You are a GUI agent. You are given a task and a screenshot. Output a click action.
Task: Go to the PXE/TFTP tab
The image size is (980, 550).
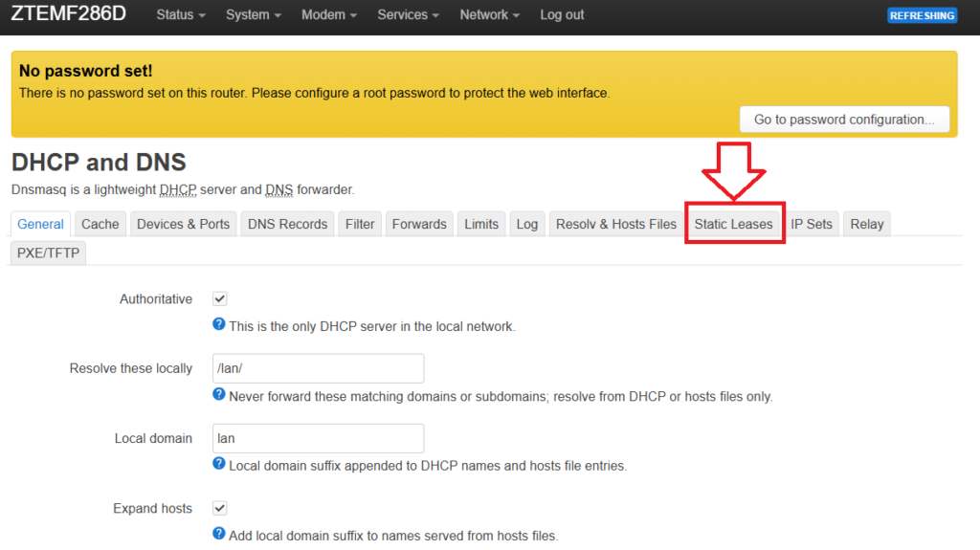click(49, 253)
